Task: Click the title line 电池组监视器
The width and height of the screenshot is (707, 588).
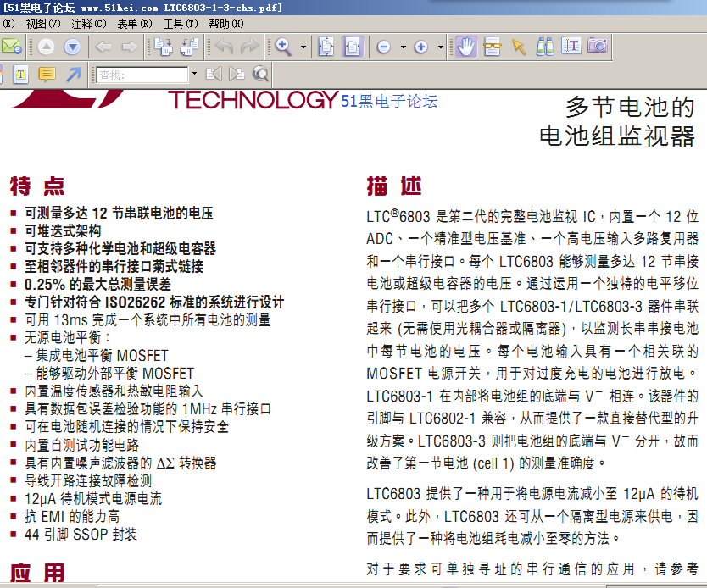Action: pyautogui.click(x=617, y=136)
